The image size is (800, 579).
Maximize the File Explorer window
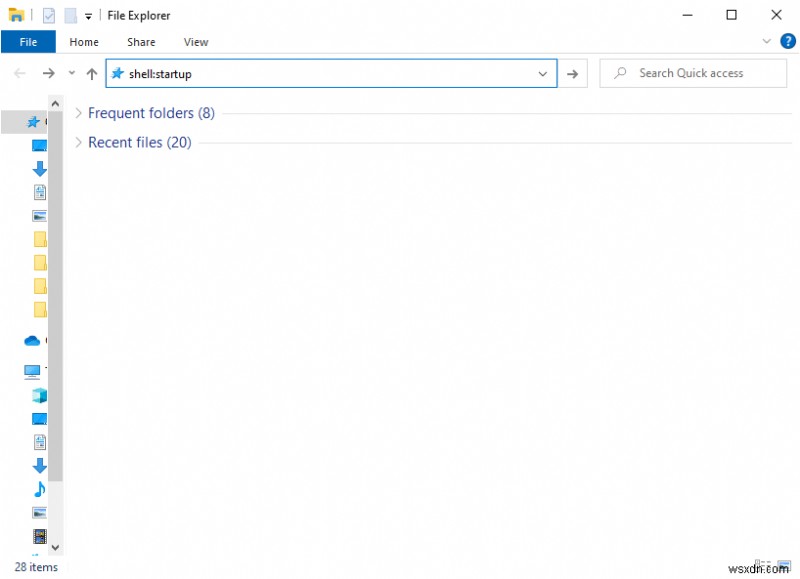tap(731, 15)
